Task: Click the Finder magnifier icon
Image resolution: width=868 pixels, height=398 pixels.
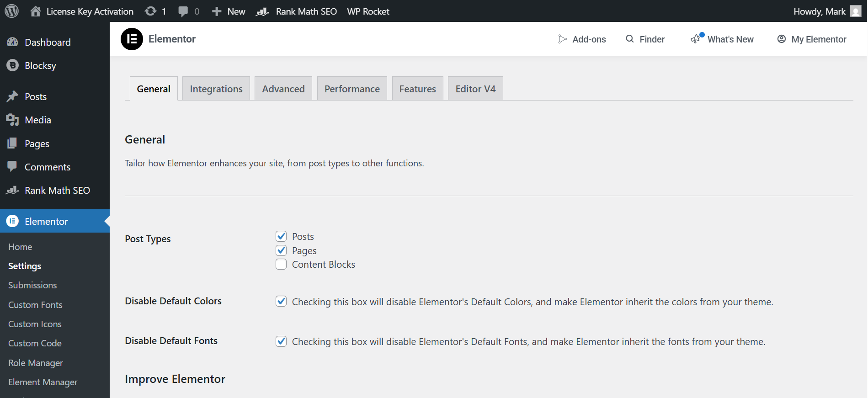Action: click(630, 39)
